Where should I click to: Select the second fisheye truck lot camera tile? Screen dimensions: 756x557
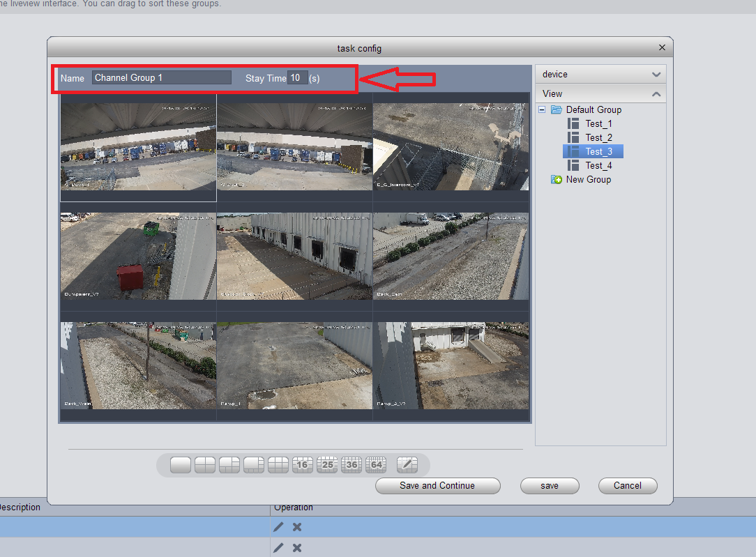pos(294,146)
